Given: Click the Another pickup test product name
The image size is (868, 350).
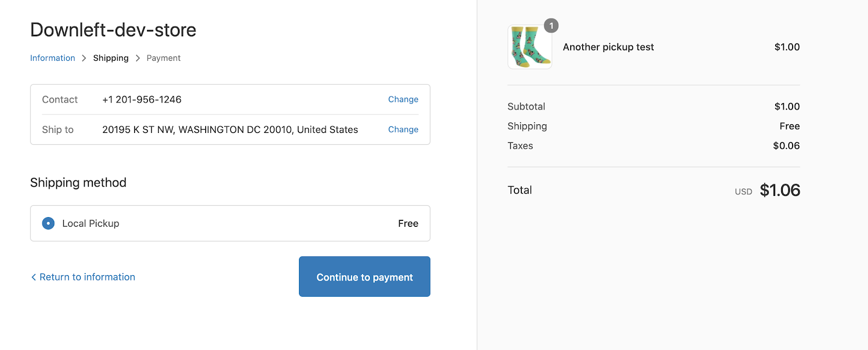Looking at the screenshot, I should (608, 47).
